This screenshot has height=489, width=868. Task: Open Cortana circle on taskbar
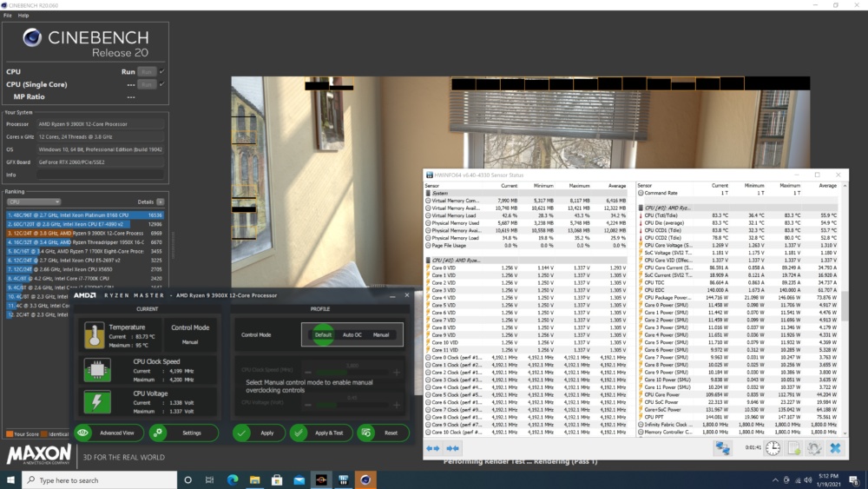pyautogui.click(x=187, y=480)
